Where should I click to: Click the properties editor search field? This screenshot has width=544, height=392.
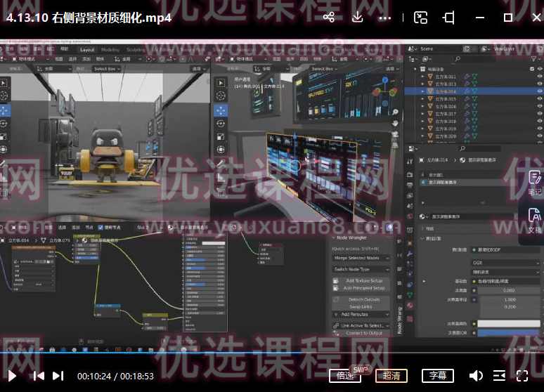click(x=479, y=148)
